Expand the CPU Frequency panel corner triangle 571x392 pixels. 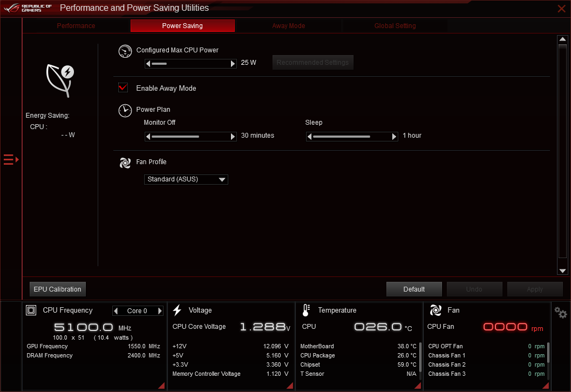(x=161, y=386)
